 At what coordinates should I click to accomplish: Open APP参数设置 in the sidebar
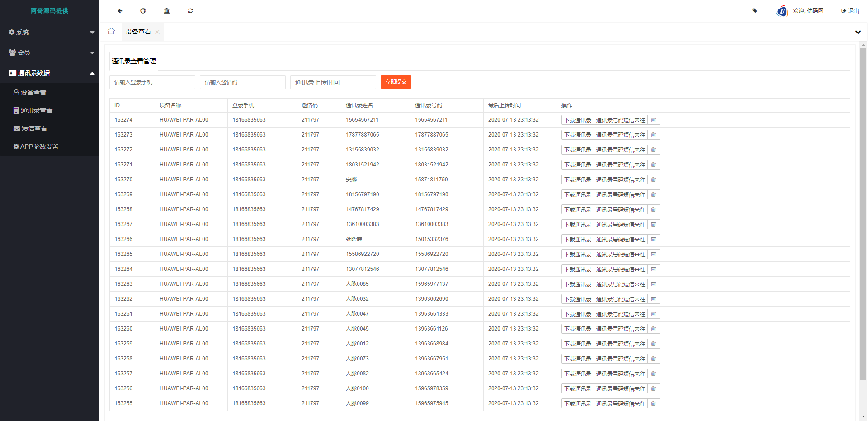(38, 146)
